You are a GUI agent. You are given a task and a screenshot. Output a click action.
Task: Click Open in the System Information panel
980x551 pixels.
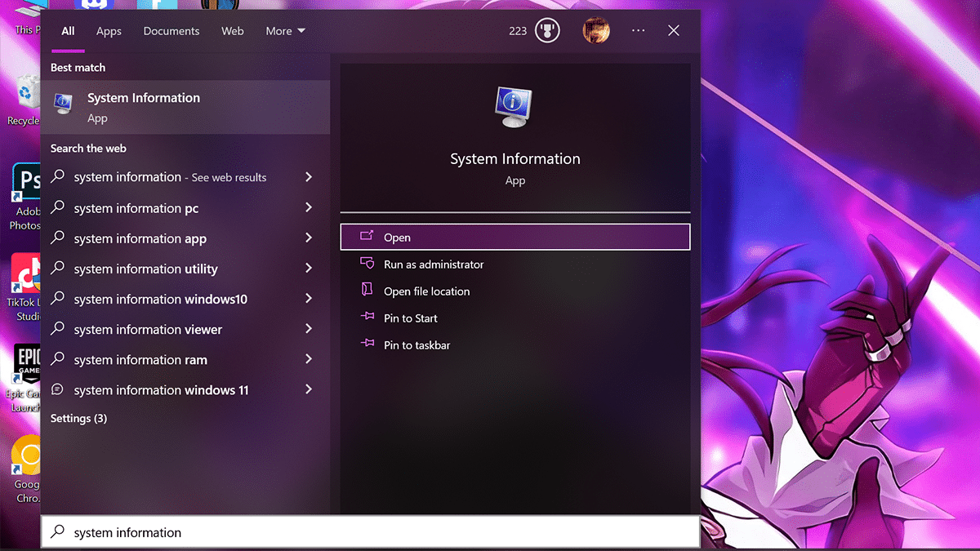click(514, 238)
